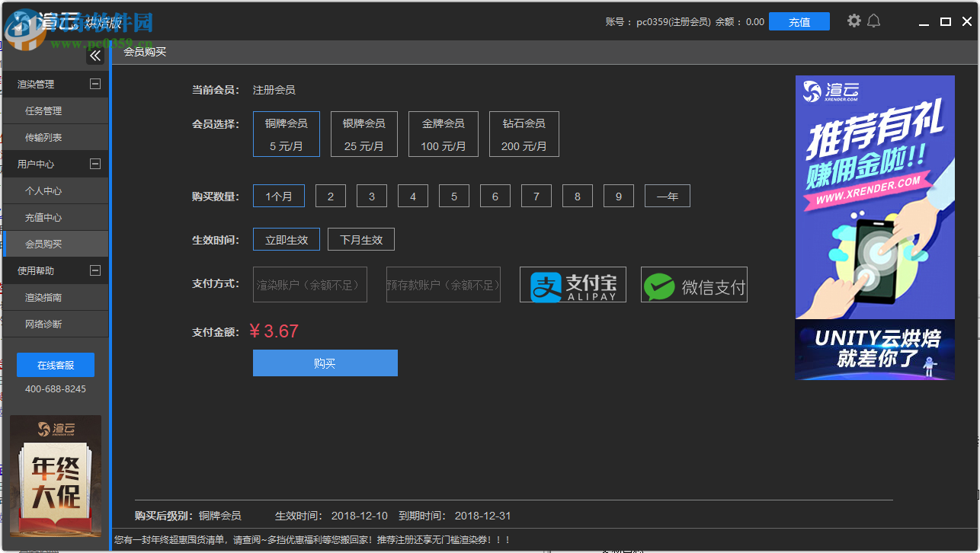Click the 生效时间 2018-12-10 value
This screenshot has width=980, height=553.
pyautogui.click(x=360, y=516)
